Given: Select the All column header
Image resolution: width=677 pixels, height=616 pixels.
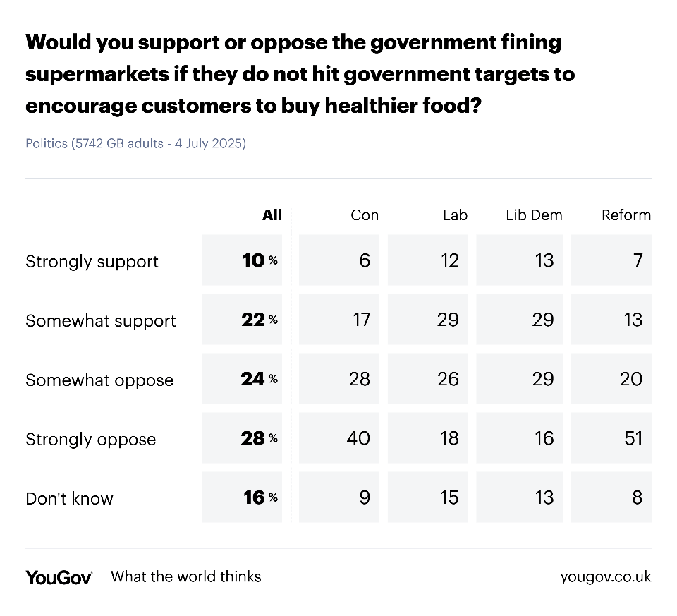Looking at the screenshot, I should pyautogui.click(x=272, y=215).
